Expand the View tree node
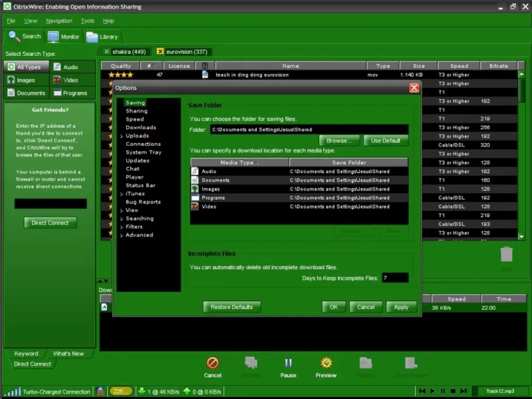This screenshot has width=532, height=399. [122, 211]
